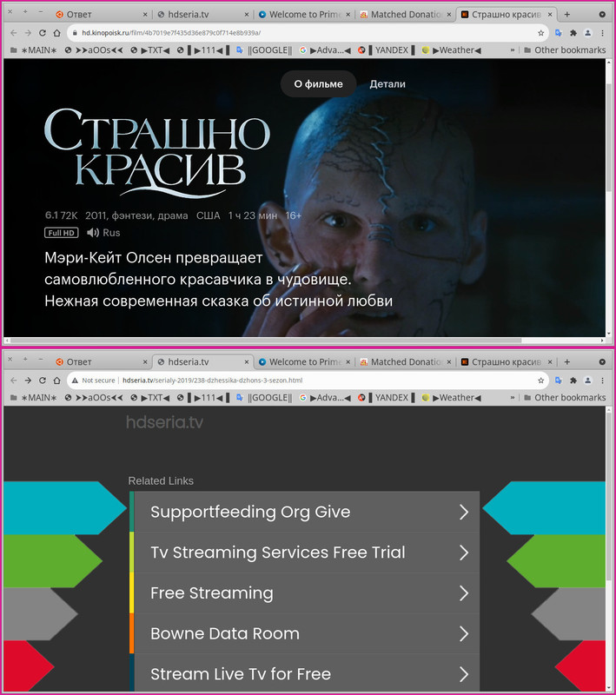
Task: Open Chrome three-dot menu in top window
Action: click(x=602, y=33)
